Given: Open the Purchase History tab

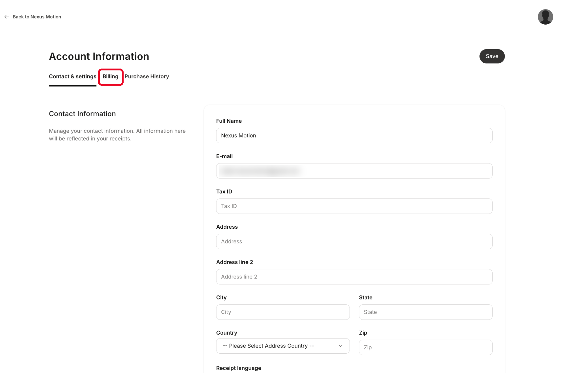Looking at the screenshot, I should [147, 77].
